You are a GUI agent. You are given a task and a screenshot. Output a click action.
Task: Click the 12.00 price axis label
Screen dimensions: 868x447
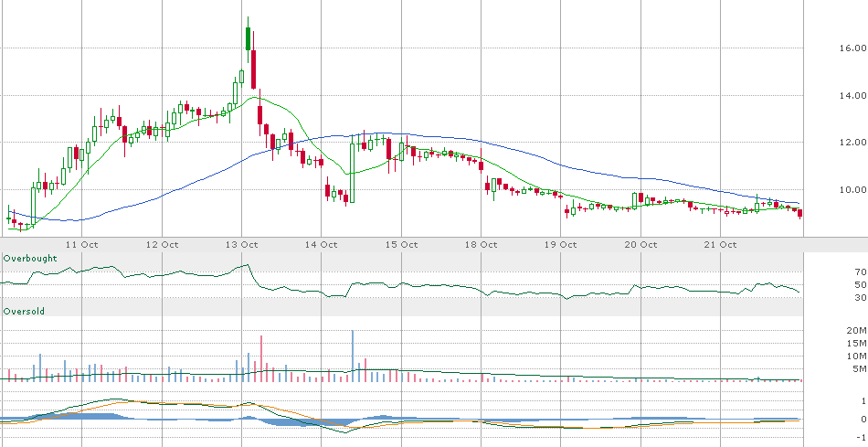pyautogui.click(x=852, y=143)
